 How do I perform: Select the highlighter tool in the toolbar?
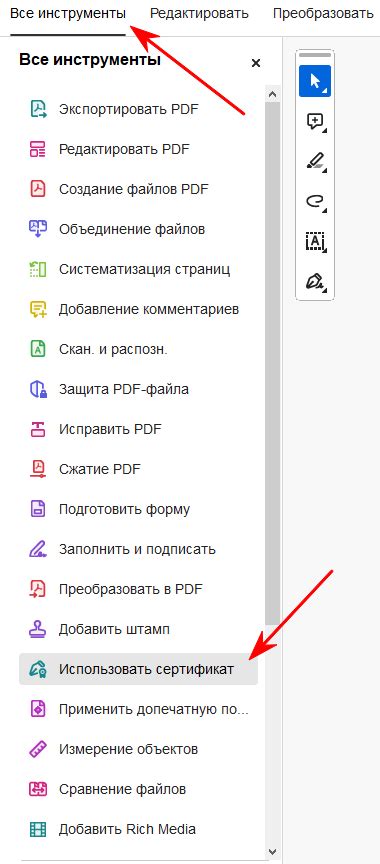(315, 162)
